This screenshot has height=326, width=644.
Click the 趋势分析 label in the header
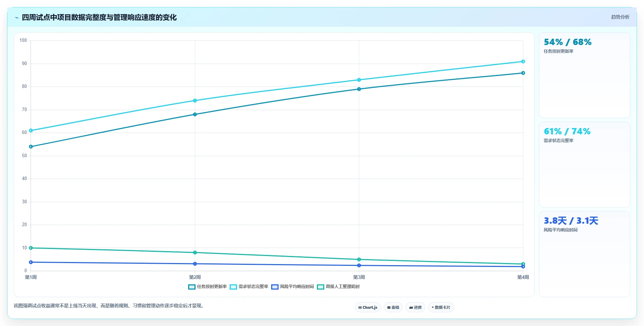coord(620,17)
